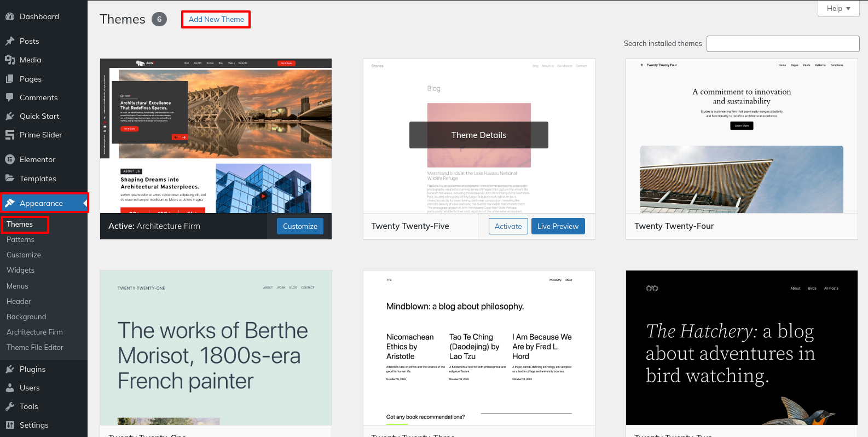Click the Comments speech bubble icon

pos(10,97)
